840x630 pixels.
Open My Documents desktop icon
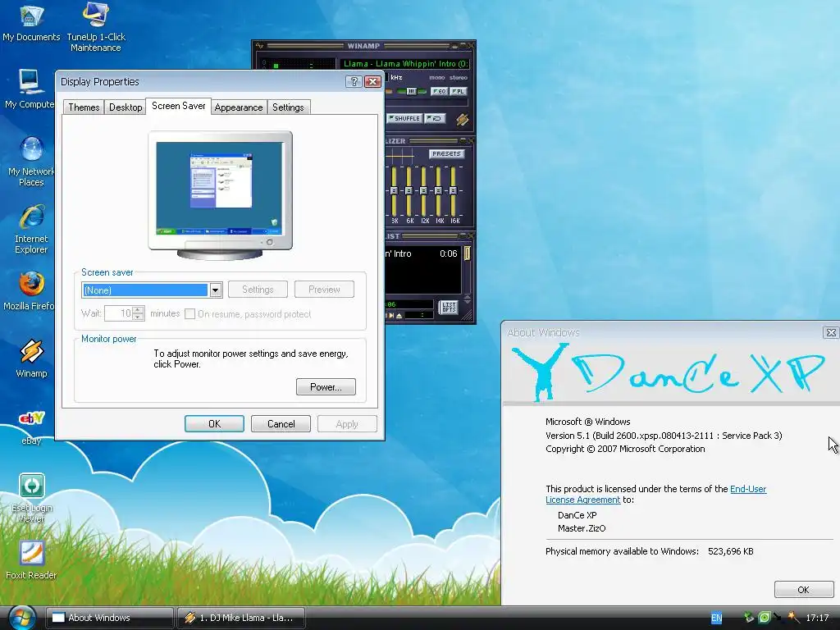pos(31,22)
